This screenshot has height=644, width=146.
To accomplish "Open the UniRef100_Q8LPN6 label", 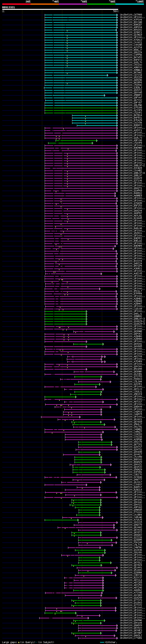I will [131, 105].
